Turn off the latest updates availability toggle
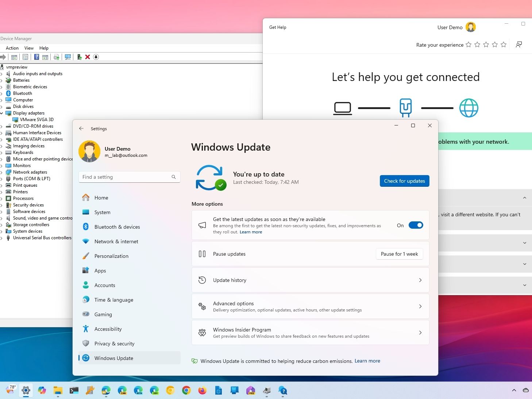This screenshot has width=532, height=399. pos(416,225)
